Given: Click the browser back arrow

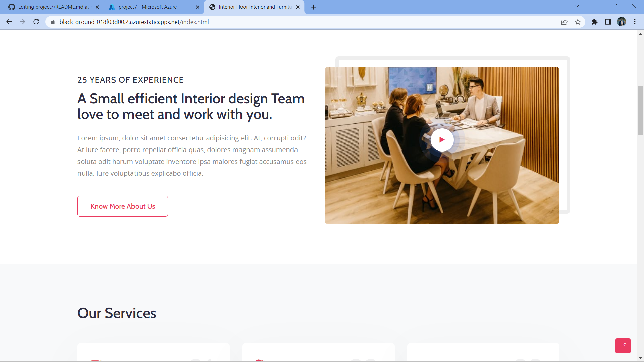Looking at the screenshot, I should [x=9, y=22].
